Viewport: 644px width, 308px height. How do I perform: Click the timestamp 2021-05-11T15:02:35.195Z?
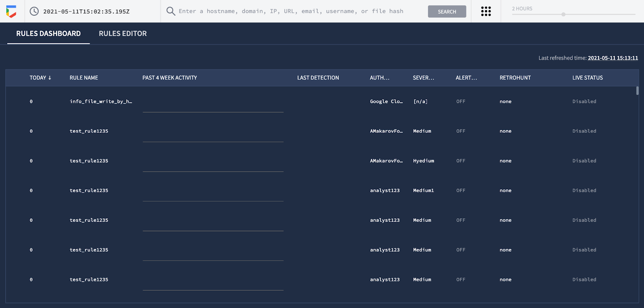[x=87, y=12]
